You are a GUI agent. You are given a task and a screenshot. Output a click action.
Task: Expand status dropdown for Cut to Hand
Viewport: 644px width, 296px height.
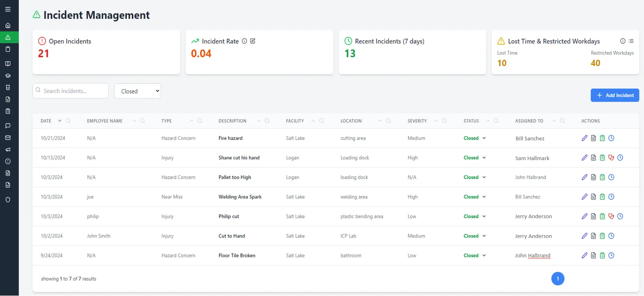point(484,236)
